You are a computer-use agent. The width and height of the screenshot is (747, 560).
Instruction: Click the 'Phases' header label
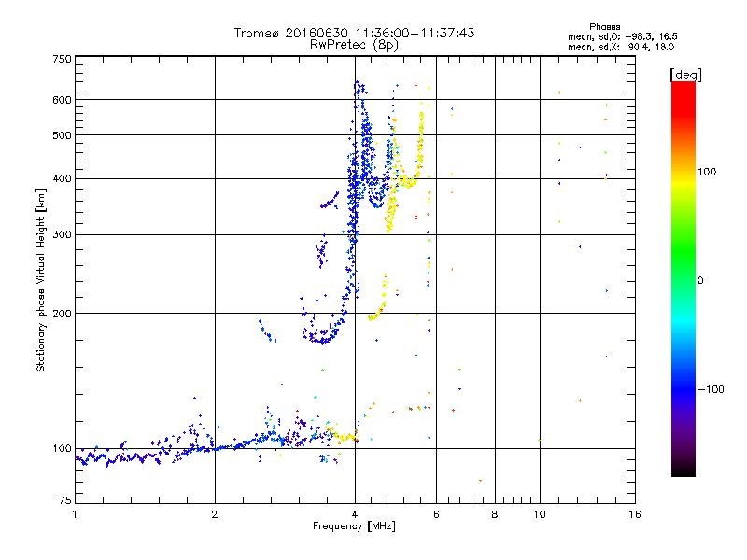point(604,27)
